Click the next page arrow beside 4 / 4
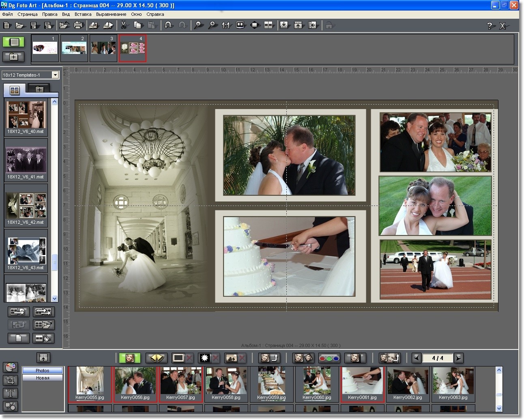The height and width of the screenshot is (420, 524). point(458,358)
